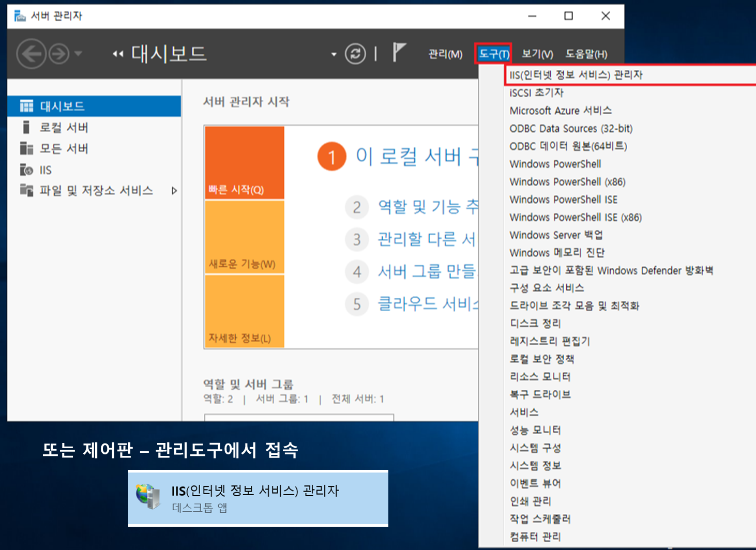This screenshot has height=550, width=756.
Task: Click the 빠른 시작(Q) tile
Action: pyautogui.click(x=245, y=163)
